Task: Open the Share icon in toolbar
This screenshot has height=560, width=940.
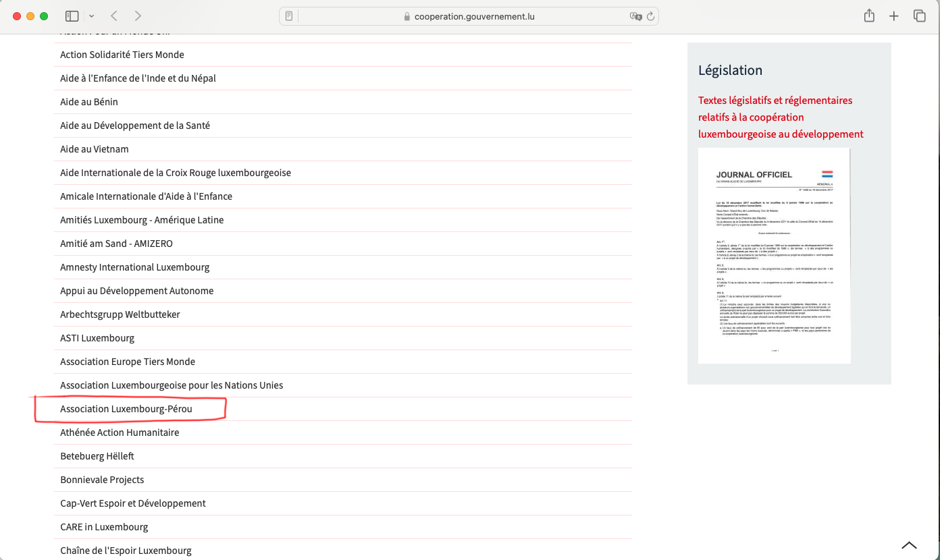Action: 870,16
